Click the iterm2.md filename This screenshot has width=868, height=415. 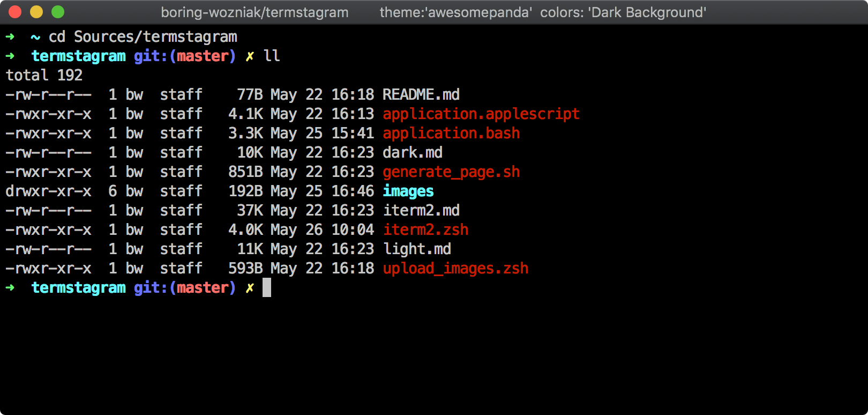pos(421,211)
